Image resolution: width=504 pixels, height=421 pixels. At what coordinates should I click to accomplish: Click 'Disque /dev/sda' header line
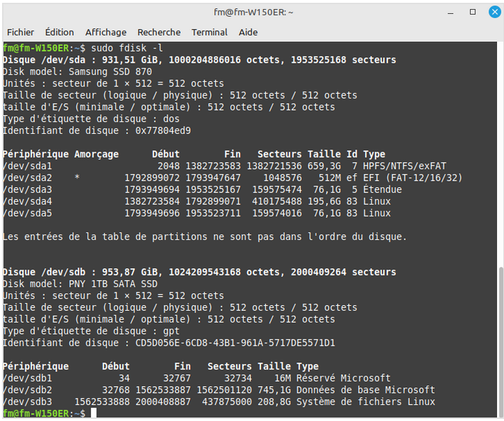(199, 60)
